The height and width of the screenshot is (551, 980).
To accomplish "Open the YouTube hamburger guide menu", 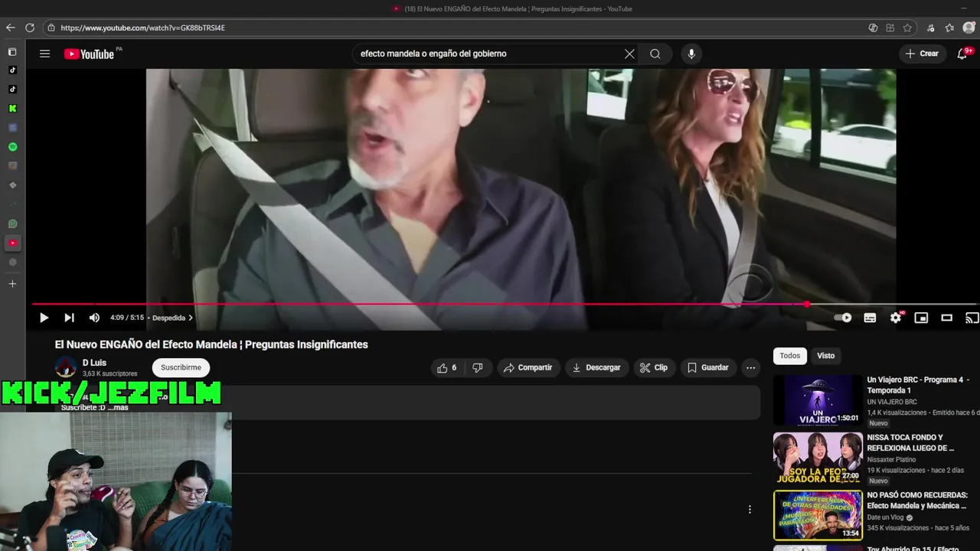I will [x=45, y=54].
